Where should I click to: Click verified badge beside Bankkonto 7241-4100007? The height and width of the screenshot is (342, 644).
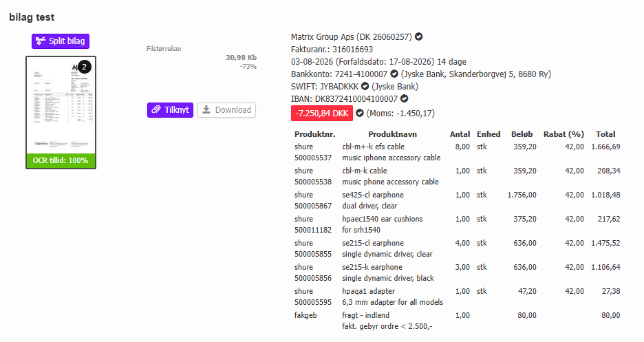[394, 74]
